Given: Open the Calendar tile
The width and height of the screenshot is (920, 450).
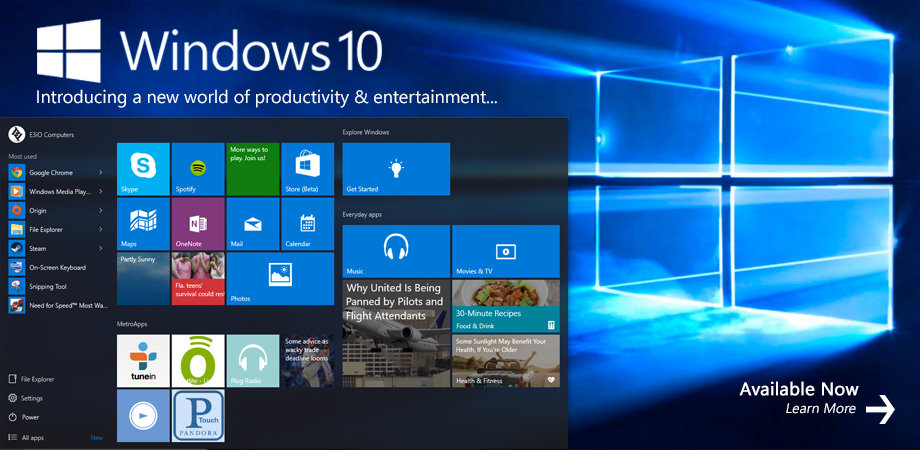Looking at the screenshot, I should 307,224.
